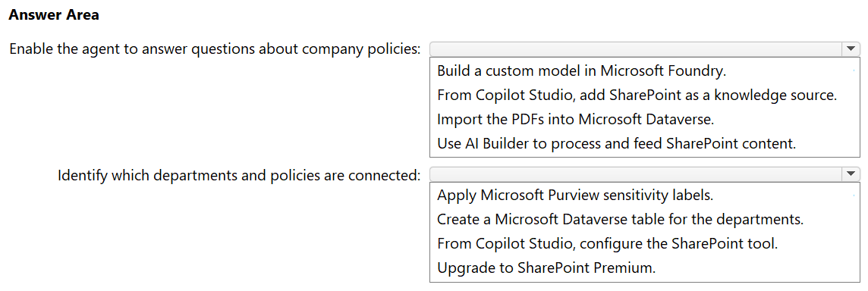Click the empty departments and policies combo box field

(636, 175)
